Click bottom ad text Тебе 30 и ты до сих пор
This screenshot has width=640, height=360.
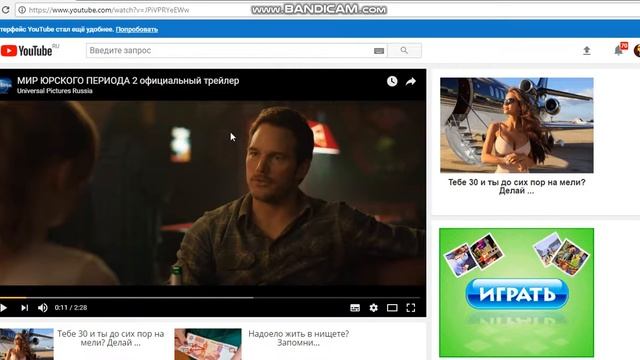(x=111, y=338)
